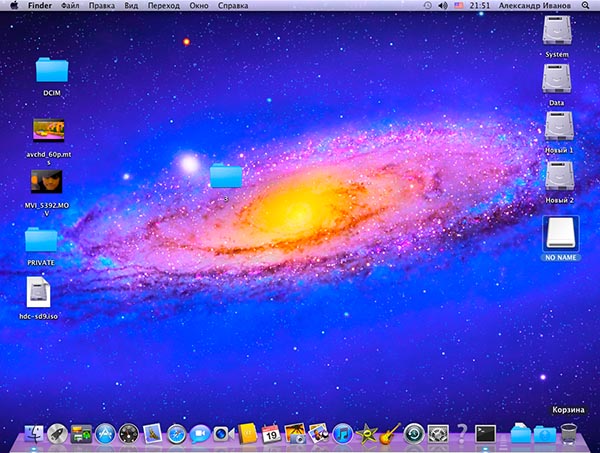
Task: Launch GarageBand guitar icon
Action: click(390, 434)
